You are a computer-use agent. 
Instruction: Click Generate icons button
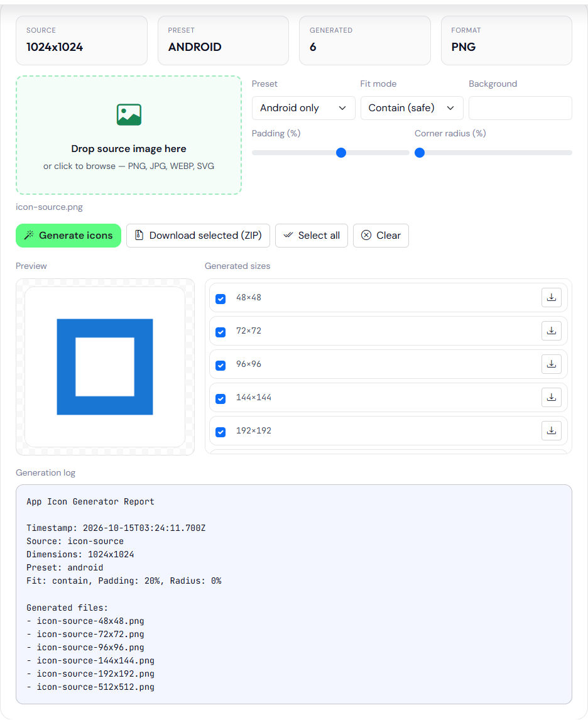[x=68, y=236]
